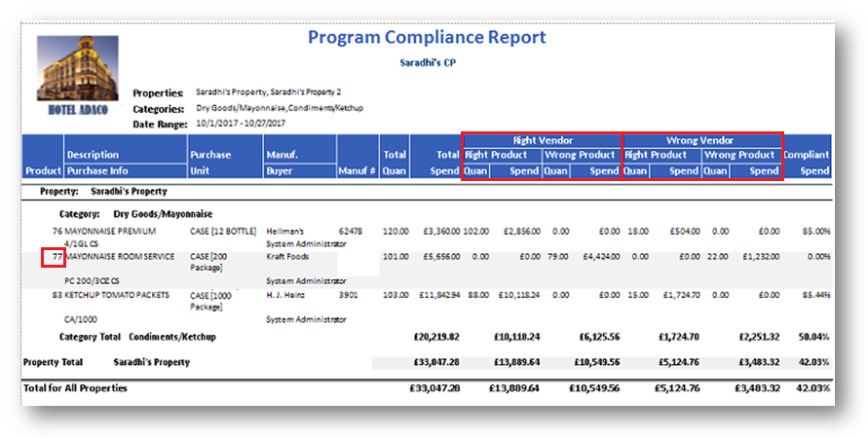Click the Wrong Vendor column group header
868x438 pixels.
point(700,139)
